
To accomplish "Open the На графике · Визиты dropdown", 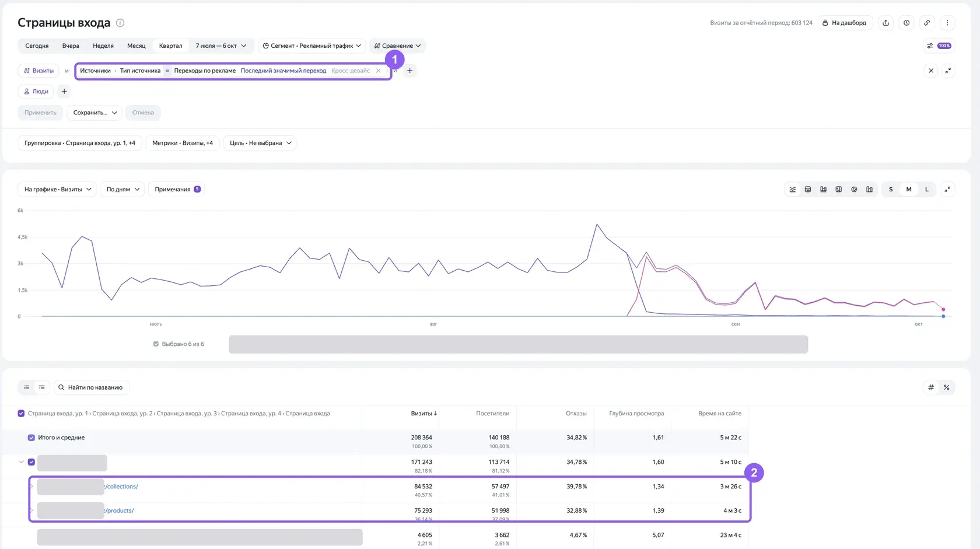I will tap(58, 189).
